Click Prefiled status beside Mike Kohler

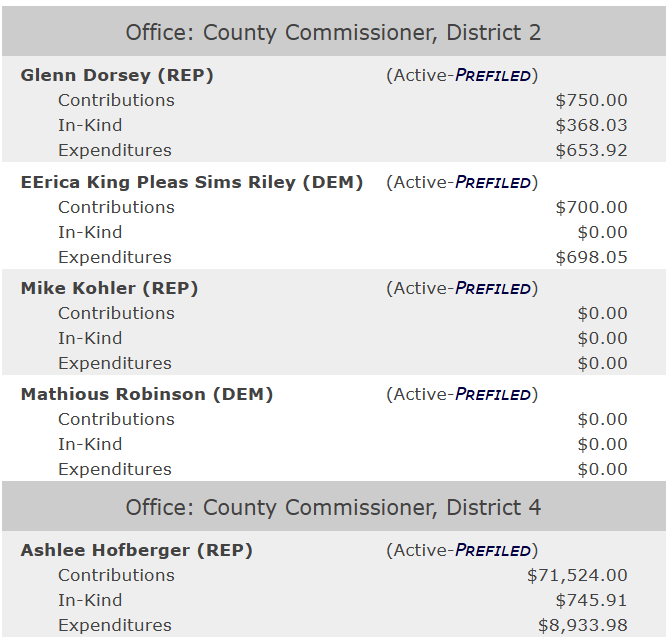[493, 288]
